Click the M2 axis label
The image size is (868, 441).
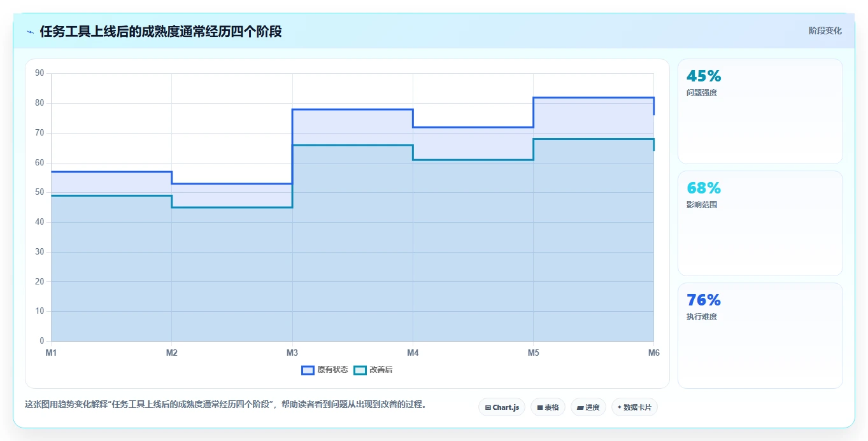(171, 352)
